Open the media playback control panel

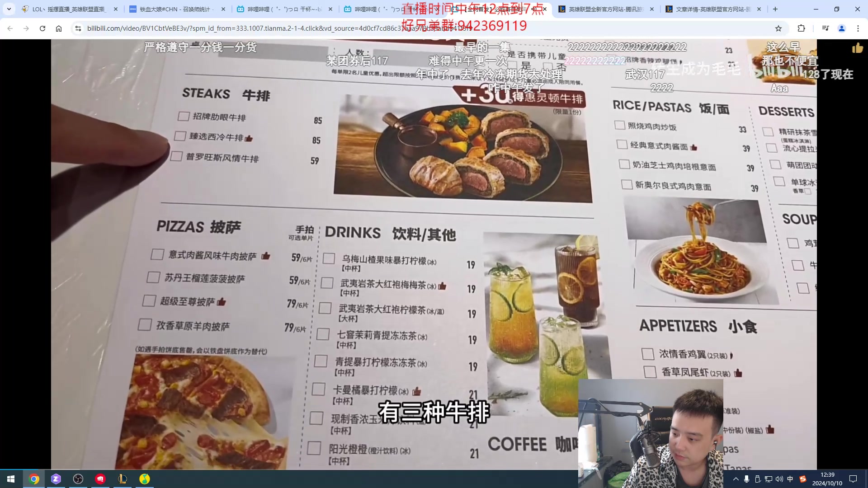pos(826,28)
